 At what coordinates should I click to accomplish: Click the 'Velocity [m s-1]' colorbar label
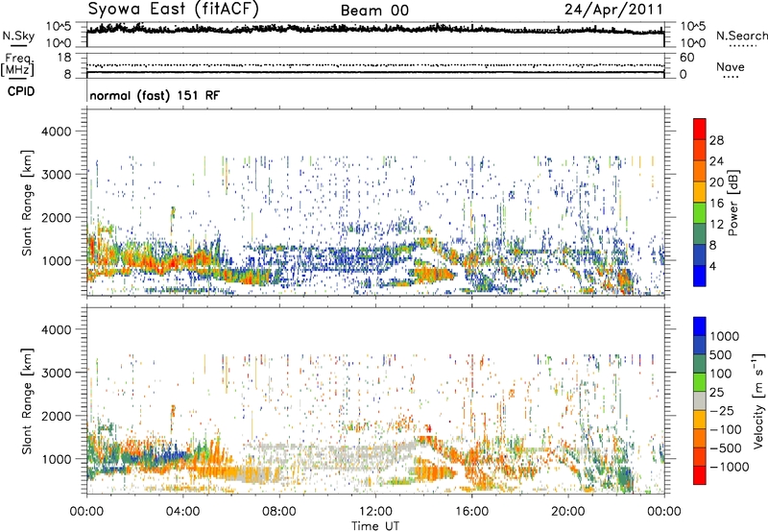pyautogui.click(x=758, y=400)
